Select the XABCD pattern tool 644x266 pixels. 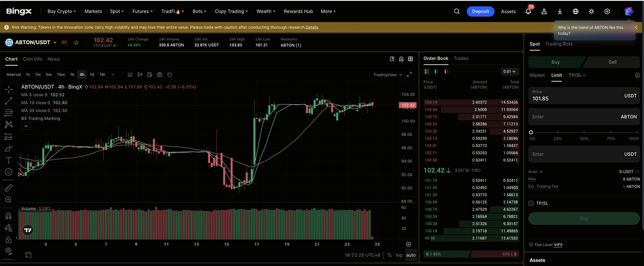coord(9,124)
